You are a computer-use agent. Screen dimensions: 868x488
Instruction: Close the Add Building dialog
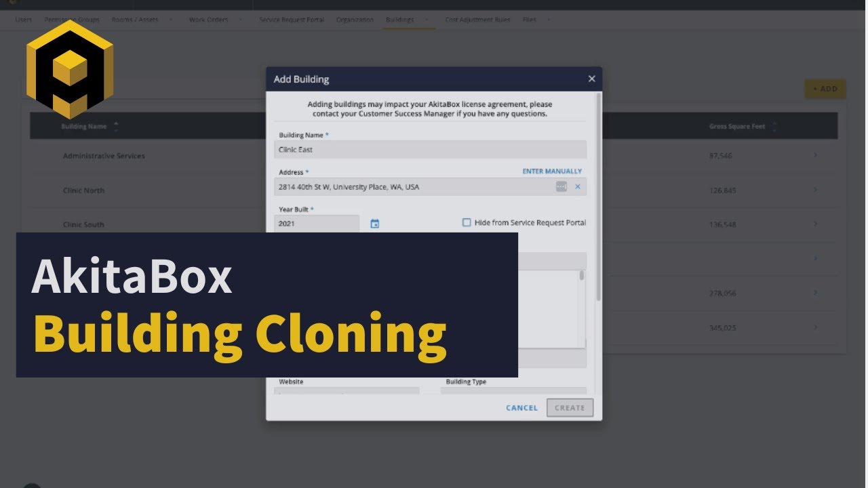591,79
